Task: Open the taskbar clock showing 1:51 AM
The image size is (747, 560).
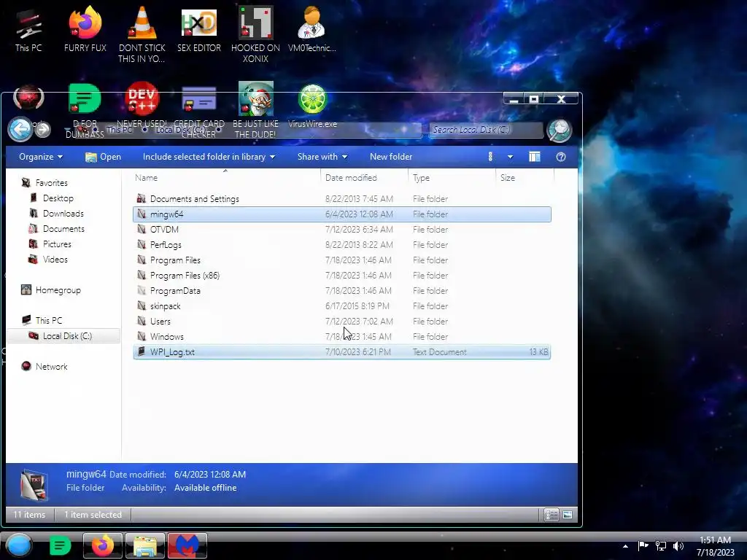Action: pos(715,546)
